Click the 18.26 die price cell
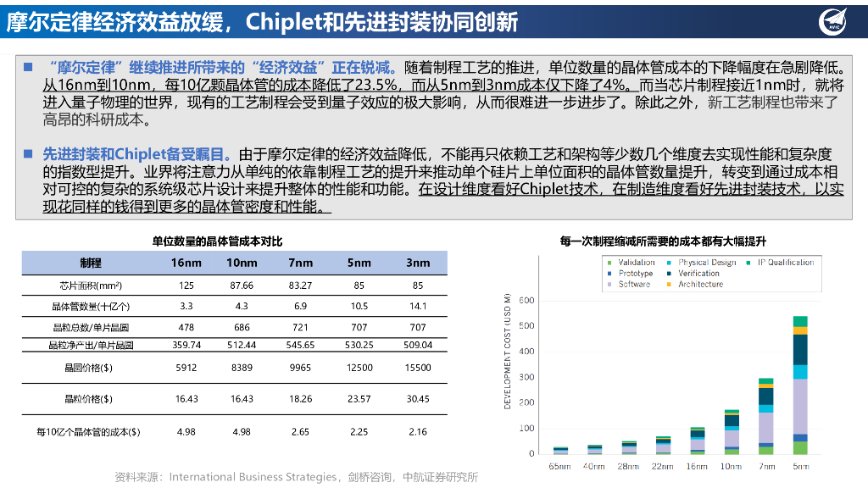The height and width of the screenshot is (488, 868). 301,399
